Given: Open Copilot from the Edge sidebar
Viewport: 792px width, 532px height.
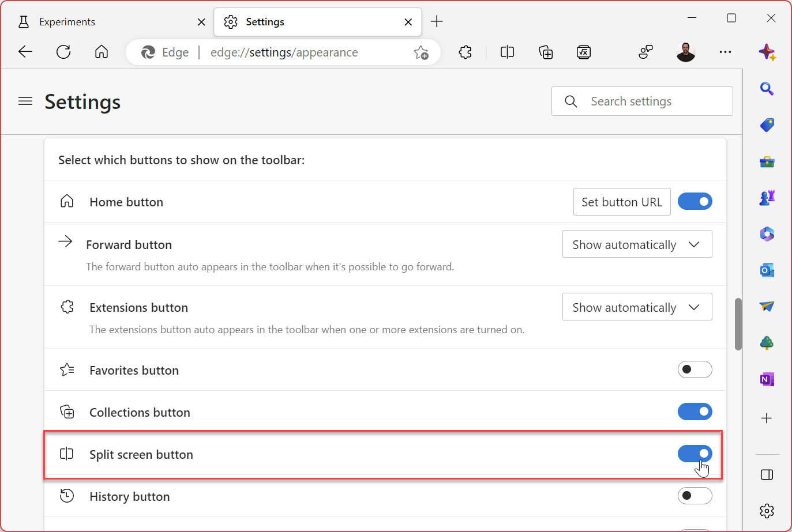Looking at the screenshot, I should [x=767, y=52].
